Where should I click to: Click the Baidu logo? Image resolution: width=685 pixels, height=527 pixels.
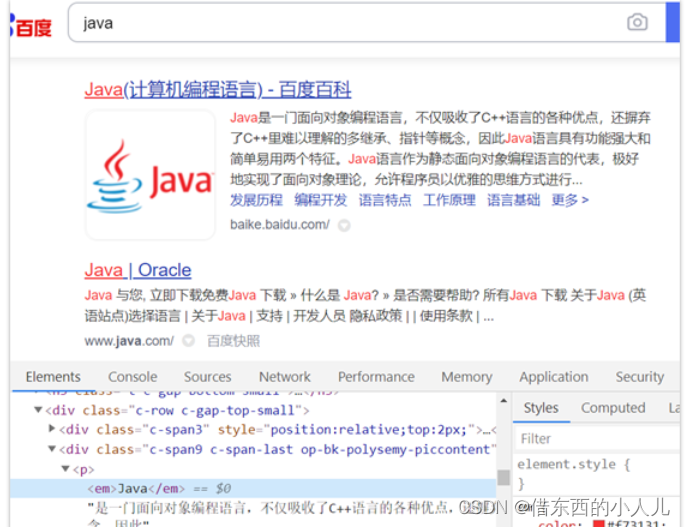[x=30, y=26]
